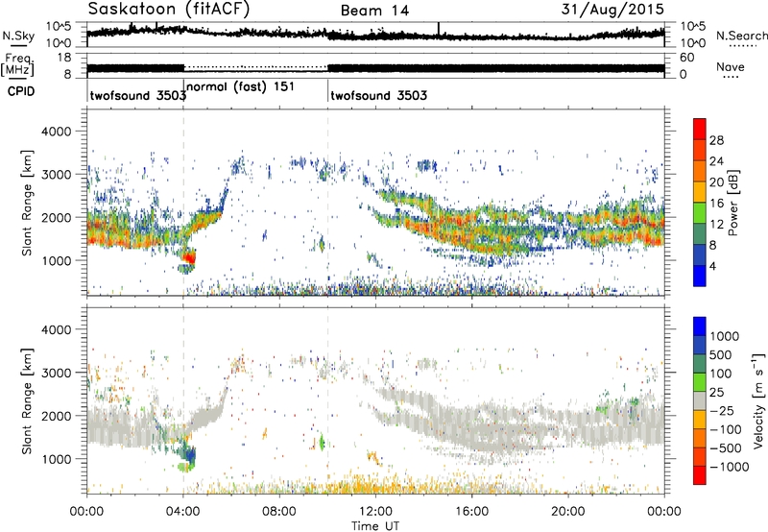Image resolution: width=768 pixels, height=532 pixels.
Task: Click the "500" label on velocity colorbar
Action: click(x=722, y=354)
